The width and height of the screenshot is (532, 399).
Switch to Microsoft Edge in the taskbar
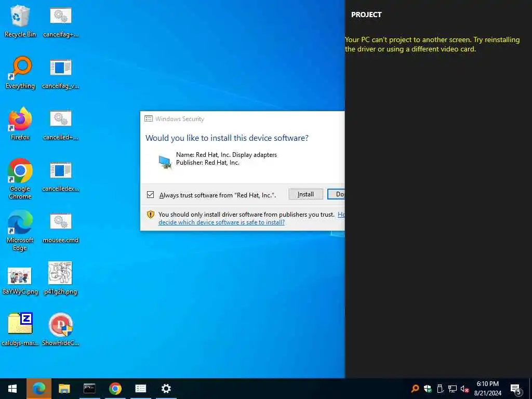coord(39,389)
